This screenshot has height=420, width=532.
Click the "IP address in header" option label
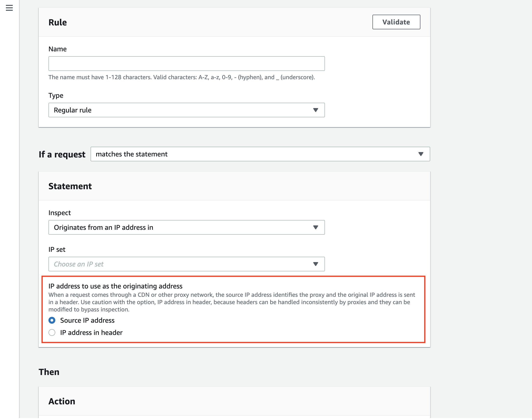91,332
